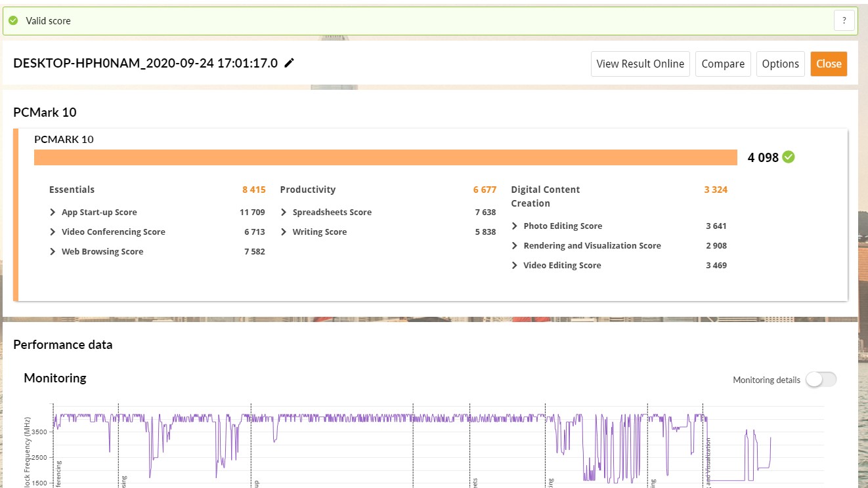Click the Video Editing value 3 469

coord(716,265)
